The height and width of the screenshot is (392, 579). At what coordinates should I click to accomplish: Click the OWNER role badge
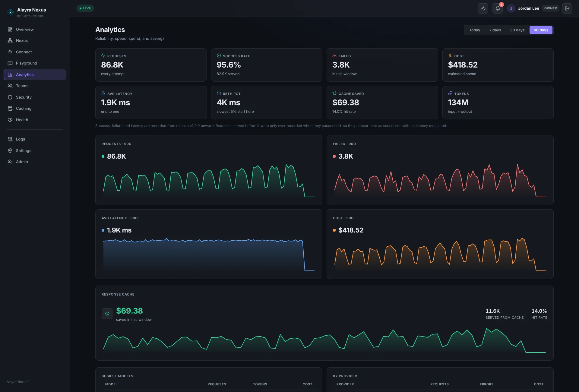coord(551,8)
